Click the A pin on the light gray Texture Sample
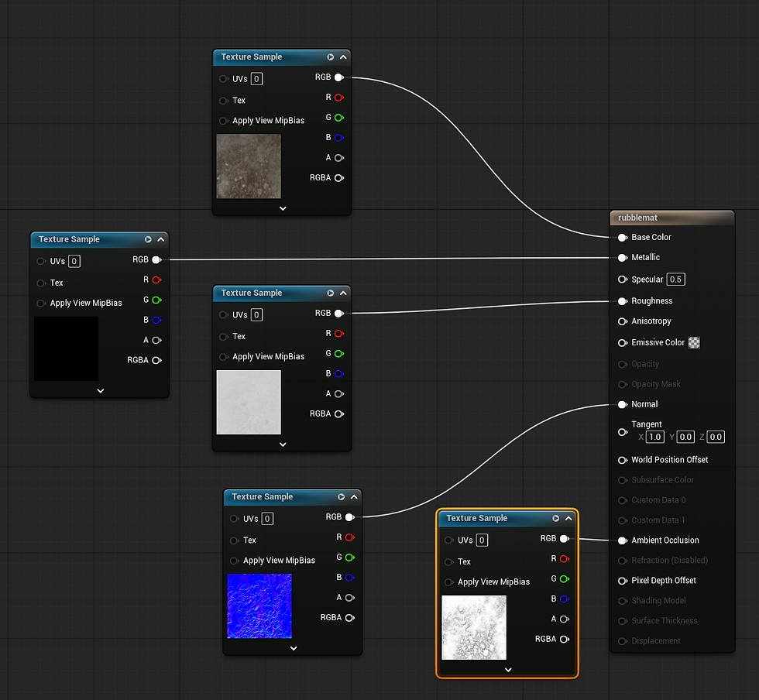 pyautogui.click(x=339, y=393)
